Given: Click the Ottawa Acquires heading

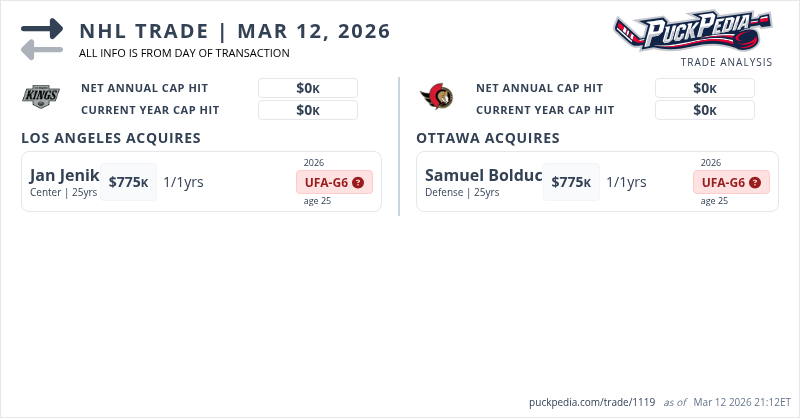Looking at the screenshot, I should pos(488,138).
